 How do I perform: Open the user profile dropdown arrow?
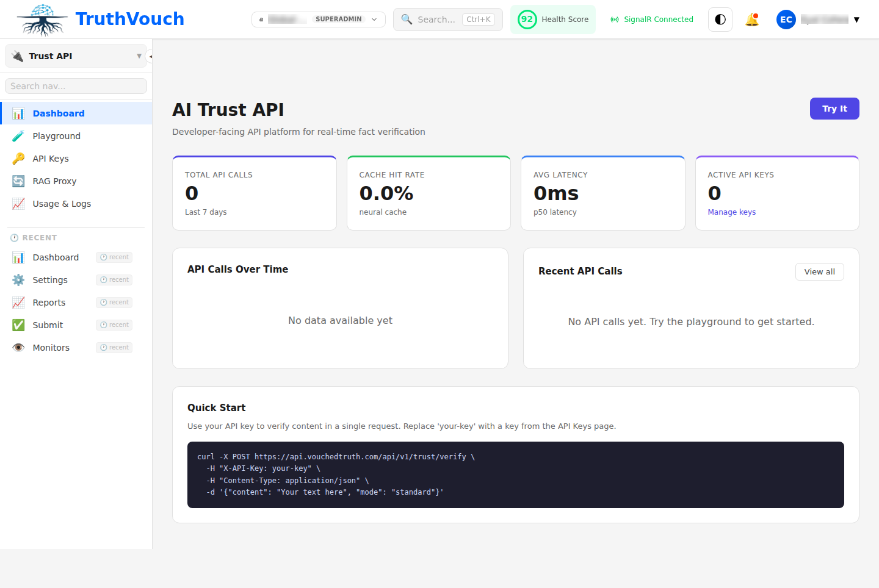pyautogui.click(x=857, y=19)
